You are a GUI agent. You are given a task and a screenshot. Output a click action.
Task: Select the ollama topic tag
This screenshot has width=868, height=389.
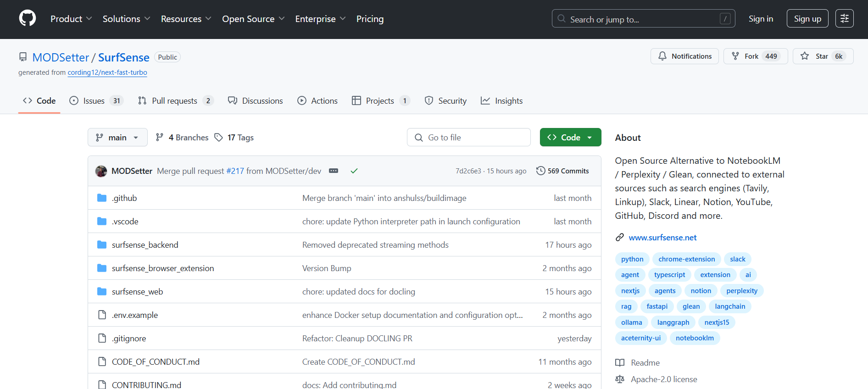632,322
